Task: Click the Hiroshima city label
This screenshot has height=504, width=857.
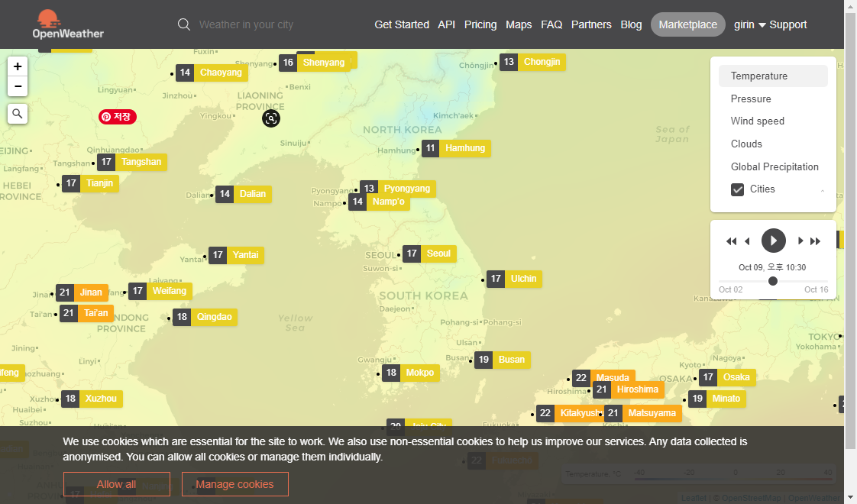Action: point(637,389)
